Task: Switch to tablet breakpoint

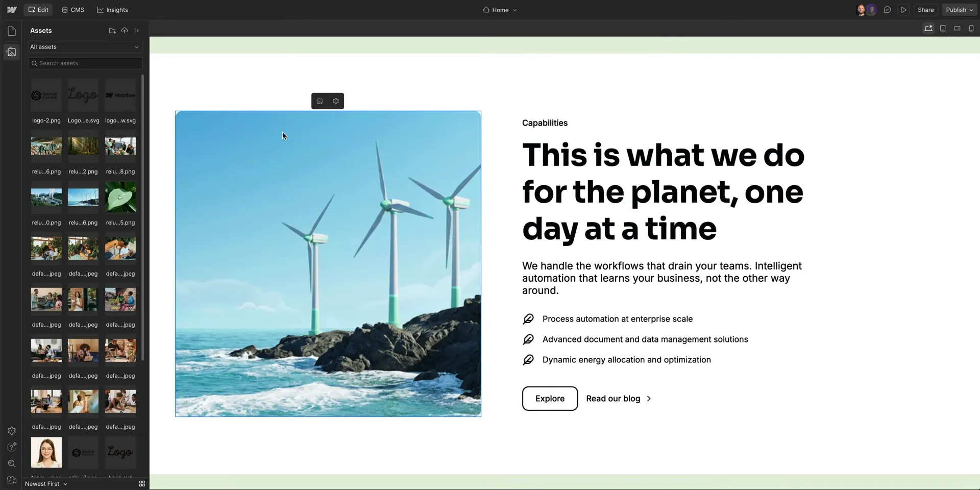Action: coord(943,29)
